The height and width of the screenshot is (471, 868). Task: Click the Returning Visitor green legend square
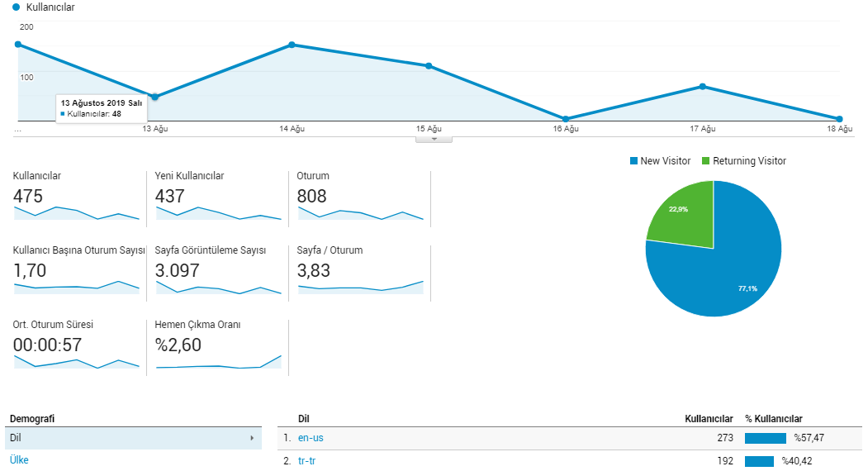coord(705,160)
